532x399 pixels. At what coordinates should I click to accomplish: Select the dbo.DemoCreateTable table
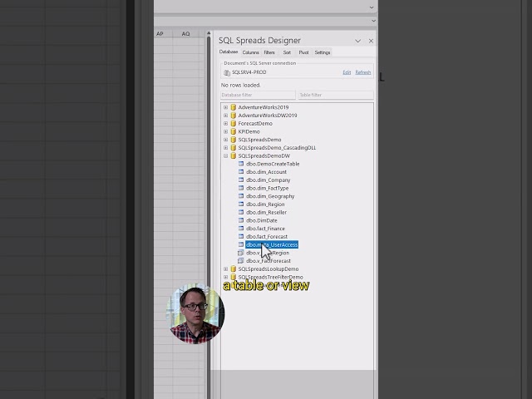point(273,164)
